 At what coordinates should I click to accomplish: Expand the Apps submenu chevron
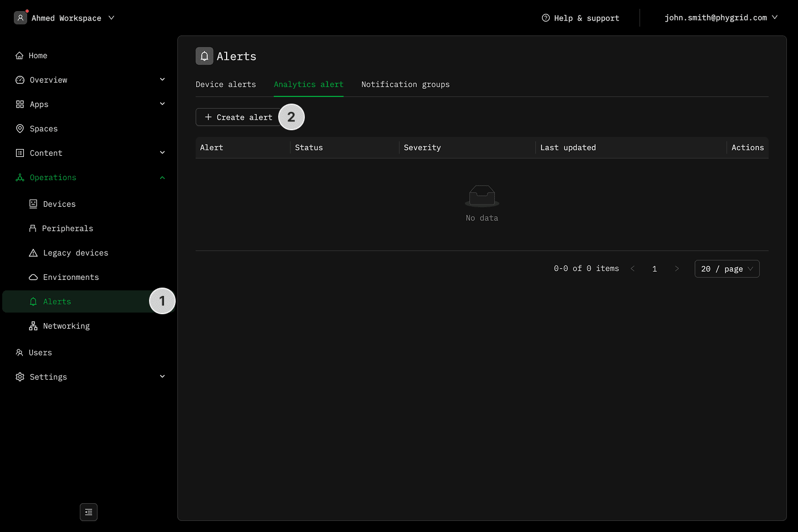162,104
